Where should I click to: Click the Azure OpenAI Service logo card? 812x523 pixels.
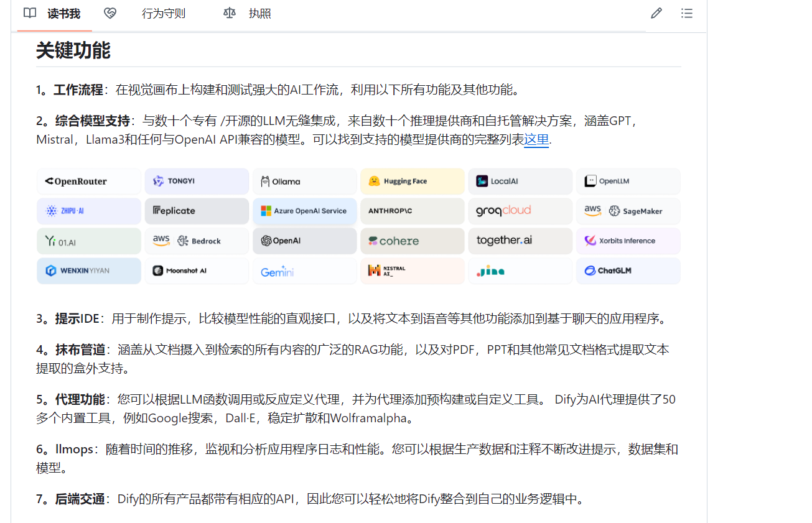coord(304,211)
